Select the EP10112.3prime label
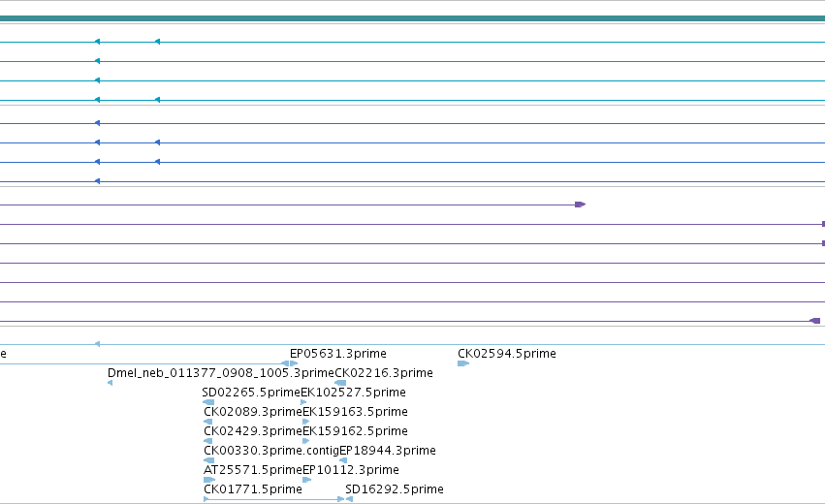 (351, 470)
